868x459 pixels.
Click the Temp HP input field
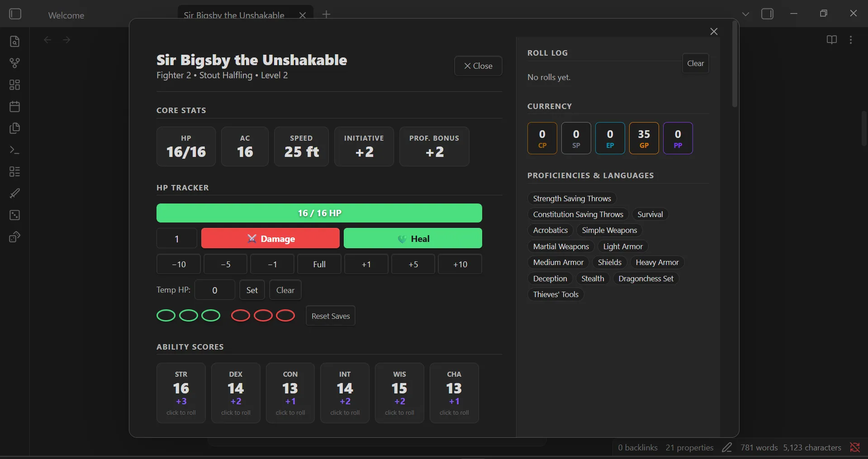(x=215, y=290)
